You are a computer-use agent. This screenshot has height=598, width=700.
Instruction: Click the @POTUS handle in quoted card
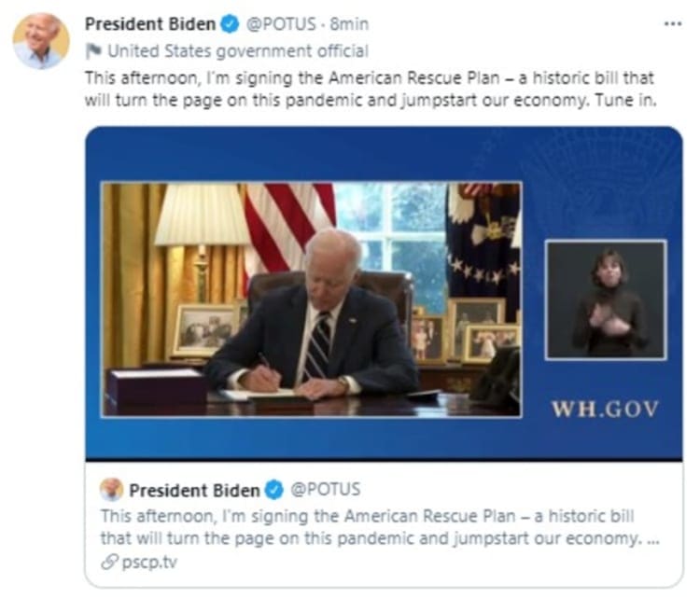tap(325, 490)
